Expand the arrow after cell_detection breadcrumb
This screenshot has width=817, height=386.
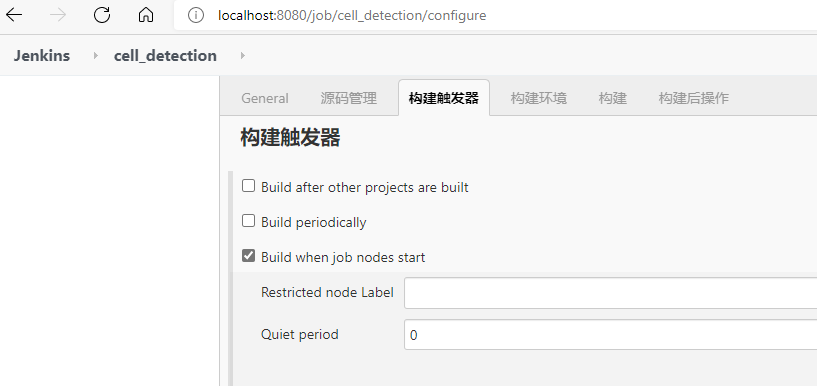[242, 55]
